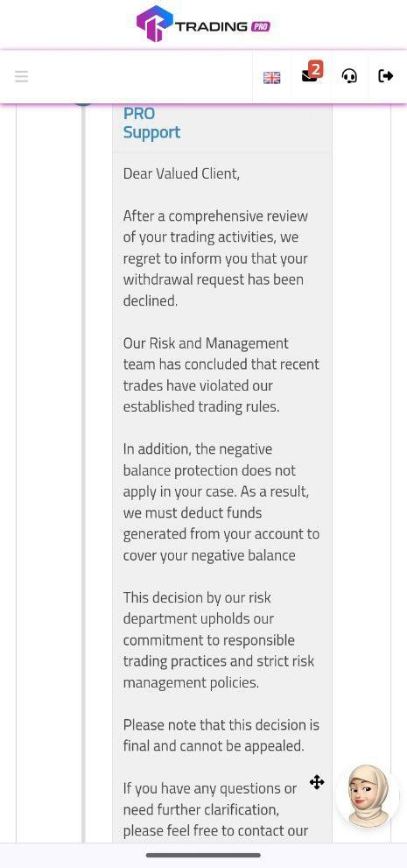Tap the bottom home indicator bar

coord(203,855)
